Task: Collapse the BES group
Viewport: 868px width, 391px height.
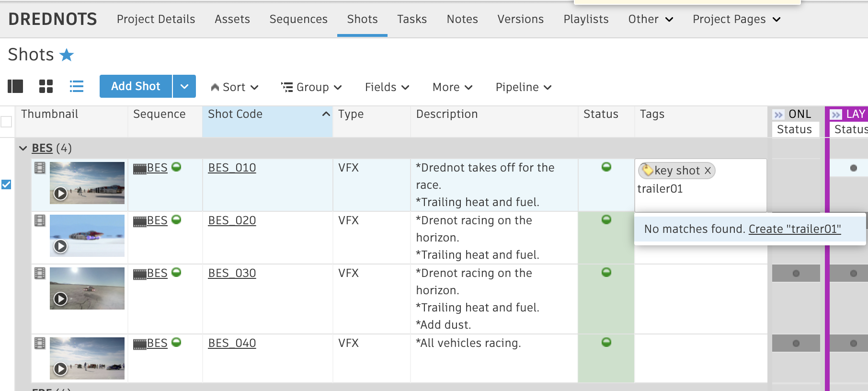Action: (x=23, y=148)
